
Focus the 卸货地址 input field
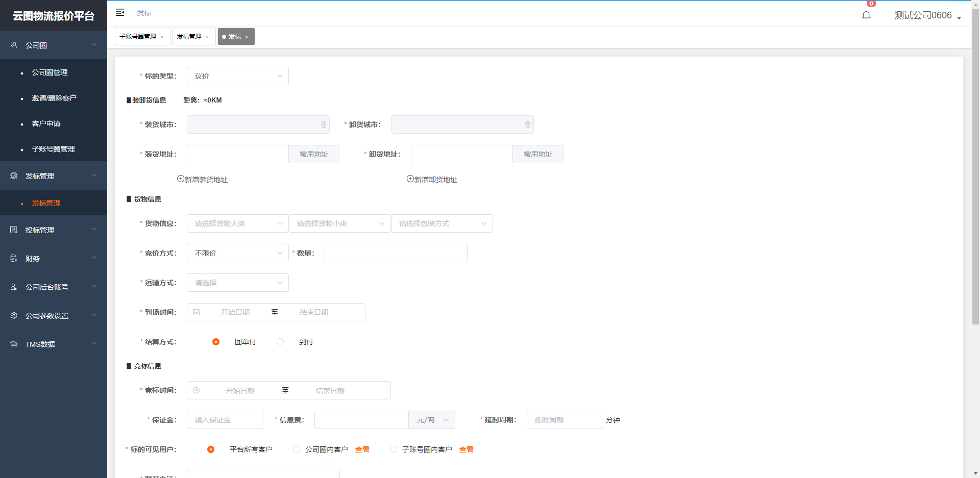point(462,154)
